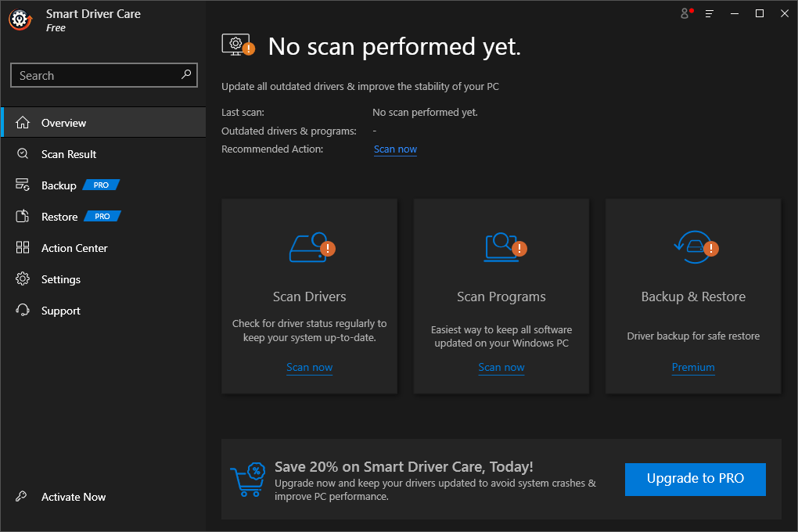
Task: Click the user account icon in title bar
Action: tap(687, 13)
